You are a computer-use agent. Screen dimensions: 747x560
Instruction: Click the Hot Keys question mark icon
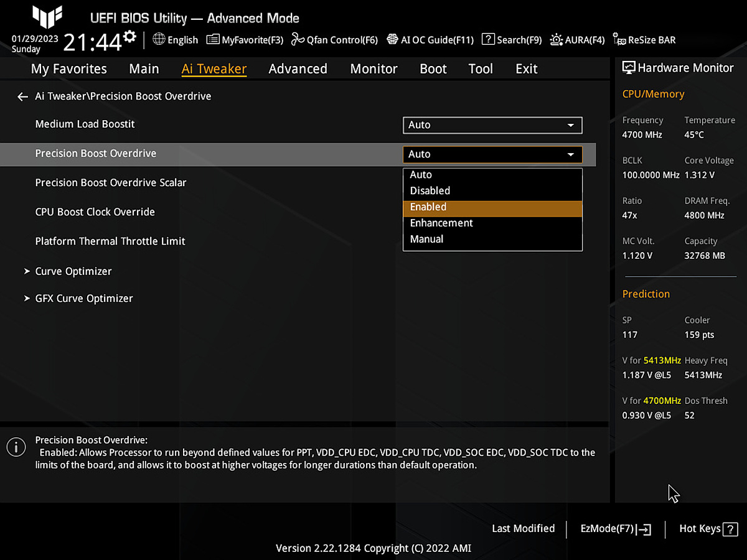tap(731, 530)
